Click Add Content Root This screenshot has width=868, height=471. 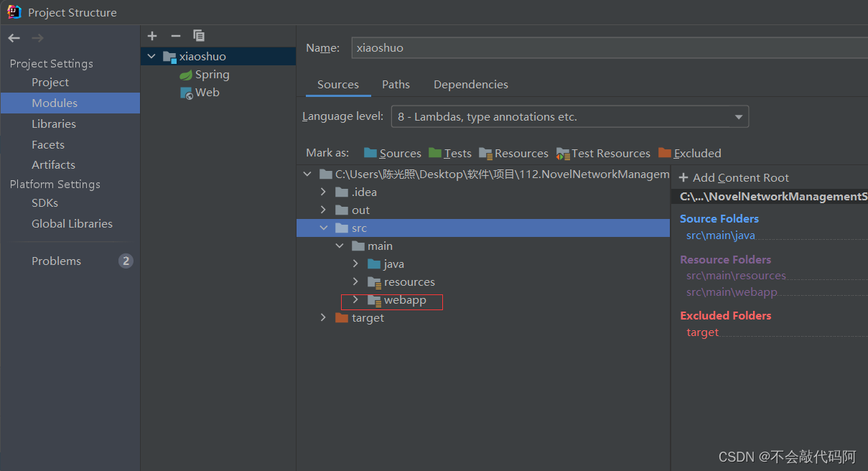733,178
